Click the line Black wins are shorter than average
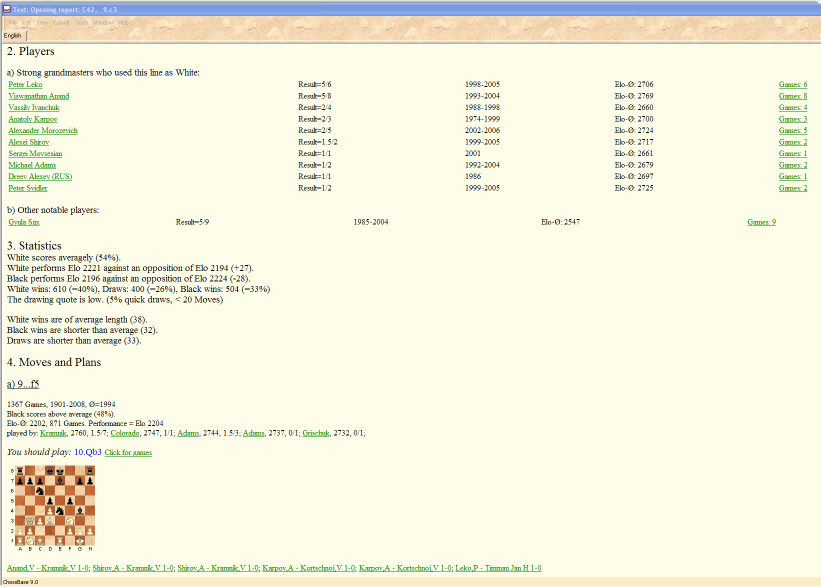Viewport: 821px width, 587px height. pos(82,330)
